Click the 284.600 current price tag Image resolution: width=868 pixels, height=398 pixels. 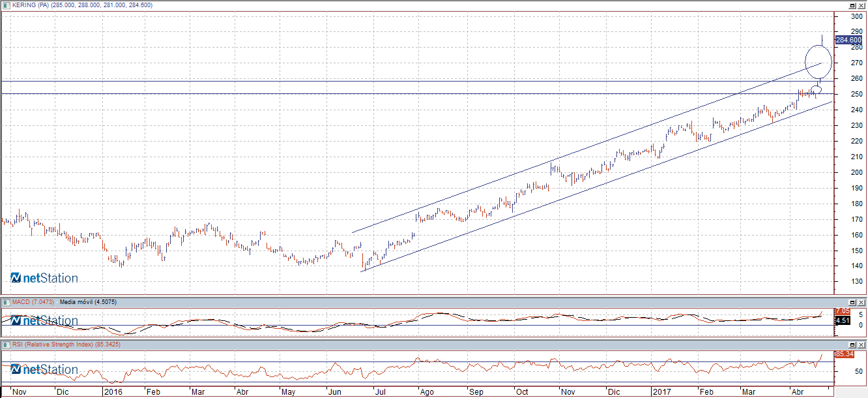tap(849, 40)
